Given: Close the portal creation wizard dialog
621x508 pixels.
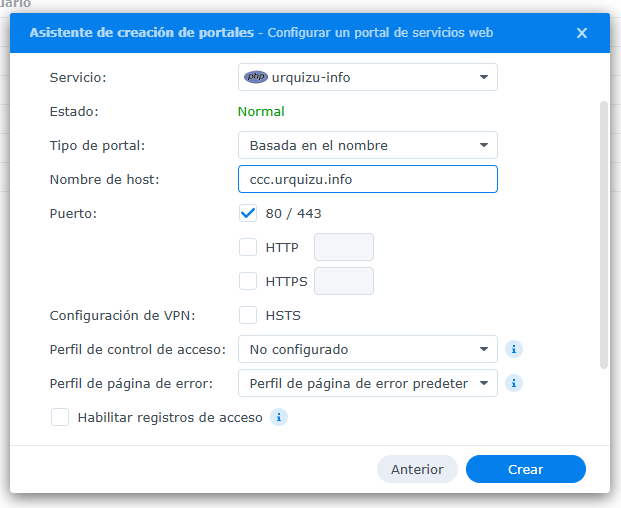Looking at the screenshot, I should click(582, 33).
